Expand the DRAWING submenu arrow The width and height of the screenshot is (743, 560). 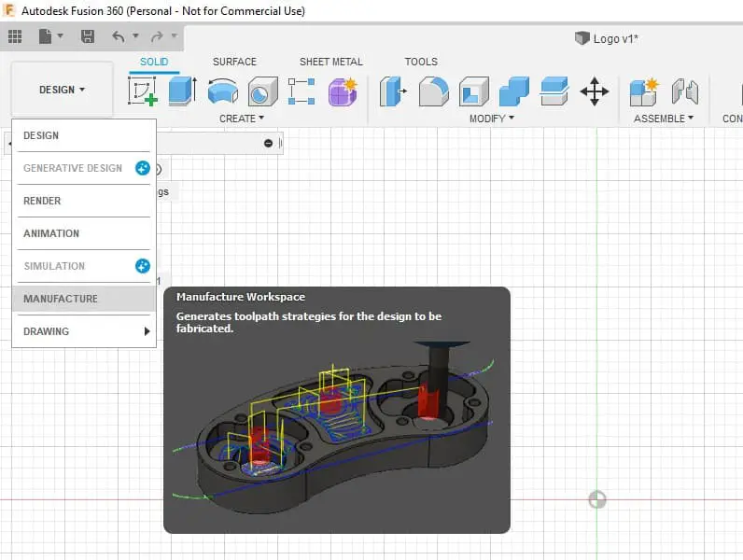(x=147, y=331)
